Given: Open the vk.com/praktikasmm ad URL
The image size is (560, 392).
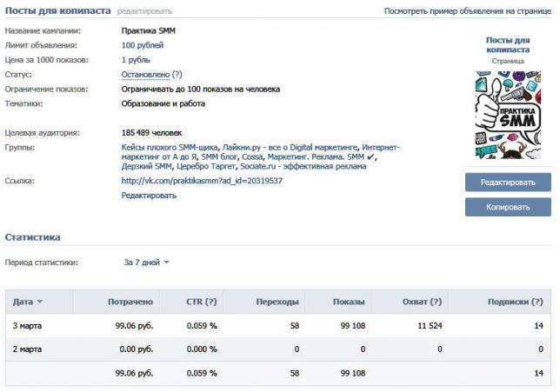Looking at the screenshot, I should click(x=202, y=181).
